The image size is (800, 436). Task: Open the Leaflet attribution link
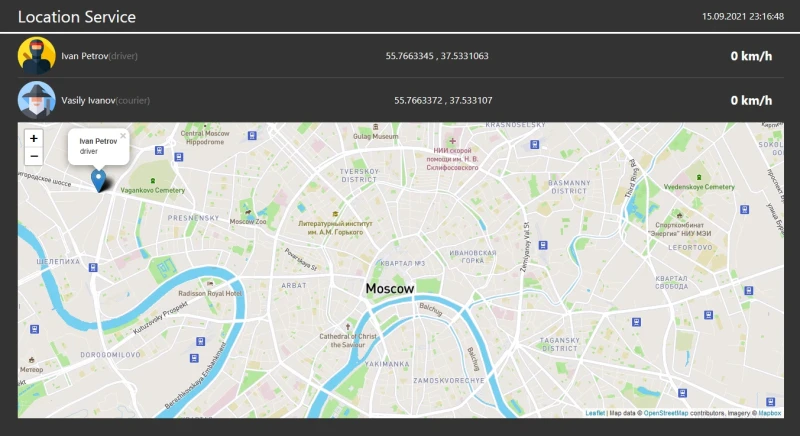[x=595, y=412]
